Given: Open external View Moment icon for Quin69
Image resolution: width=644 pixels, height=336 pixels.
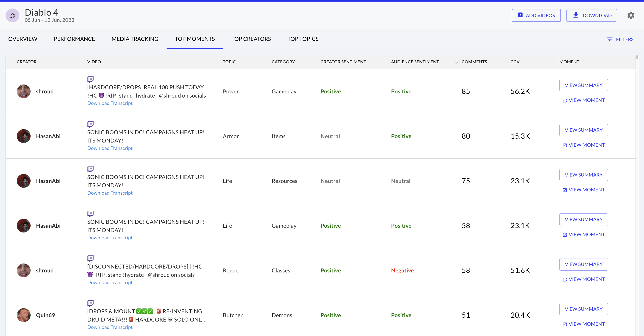Looking at the screenshot, I should click(x=565, y=324).
